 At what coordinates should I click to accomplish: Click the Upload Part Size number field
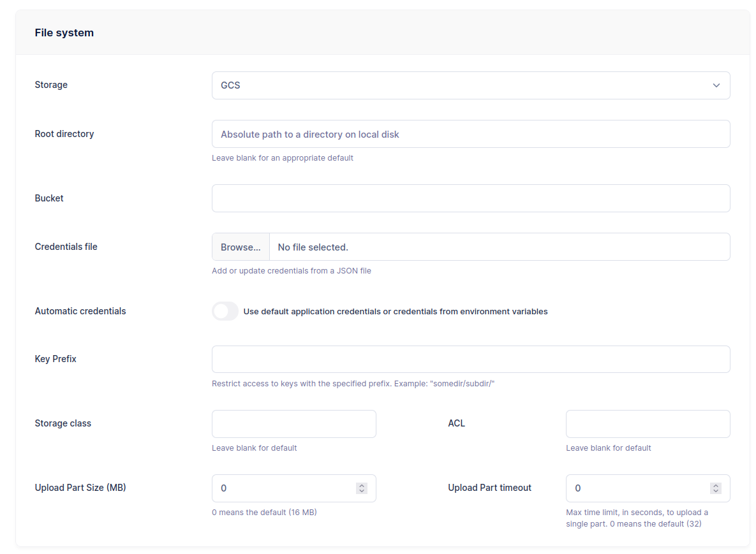tap(284, 488)
